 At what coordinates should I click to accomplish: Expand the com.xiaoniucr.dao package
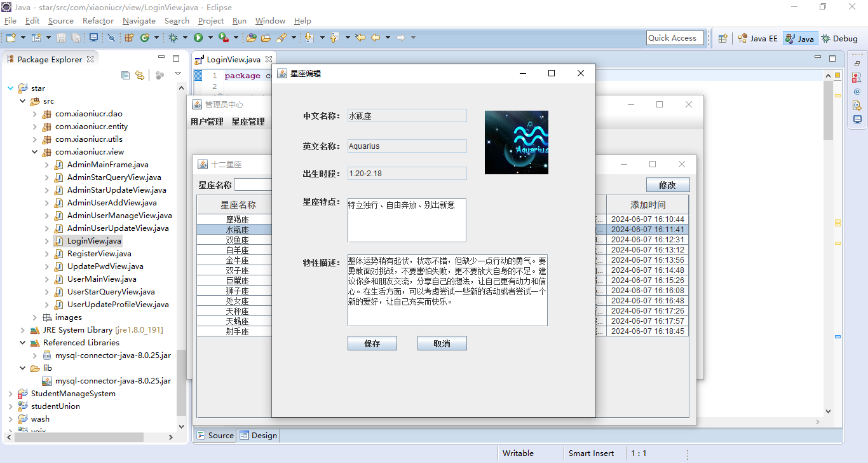(x=34, y=114)
